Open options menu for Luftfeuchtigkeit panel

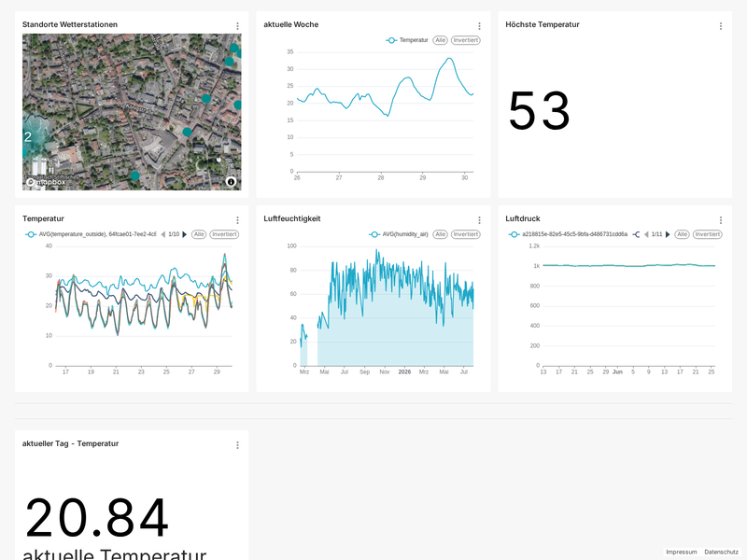point(479,220)
